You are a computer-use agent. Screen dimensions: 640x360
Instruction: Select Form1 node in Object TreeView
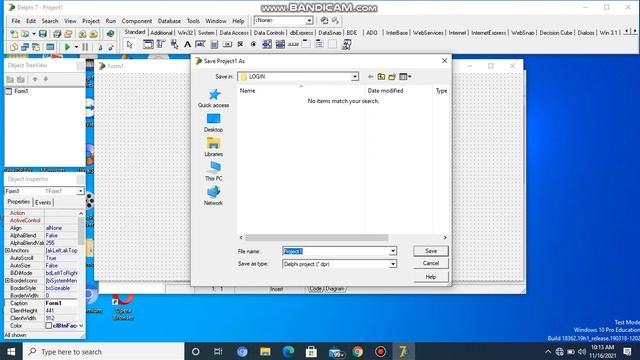click(x=21, y=91)
